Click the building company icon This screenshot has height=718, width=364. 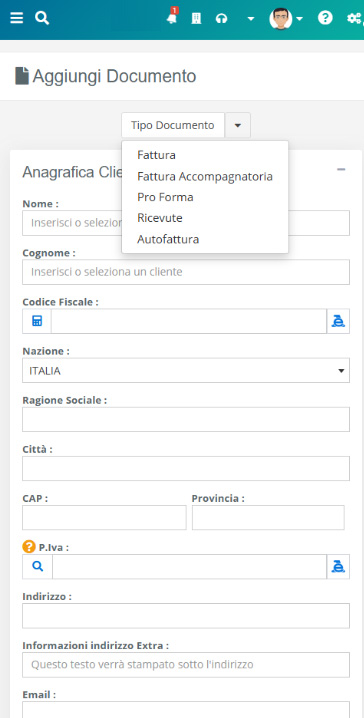click(196, 19)
